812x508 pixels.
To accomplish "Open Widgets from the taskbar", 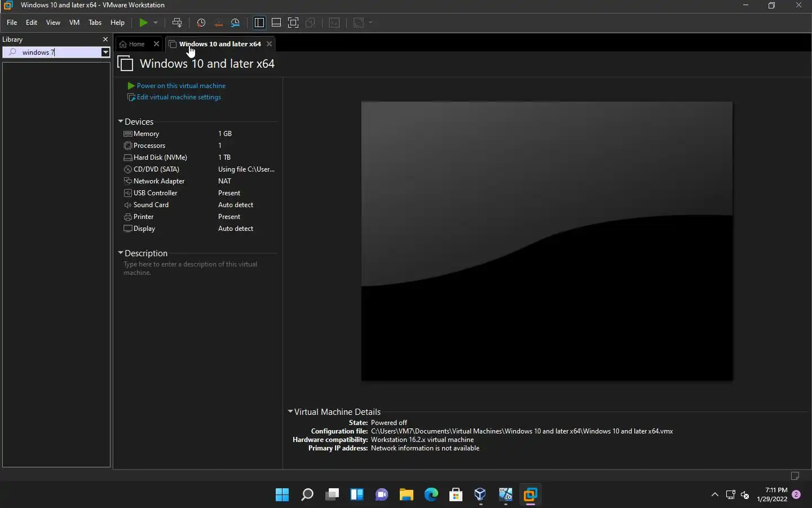I will [x=356, y=495].
